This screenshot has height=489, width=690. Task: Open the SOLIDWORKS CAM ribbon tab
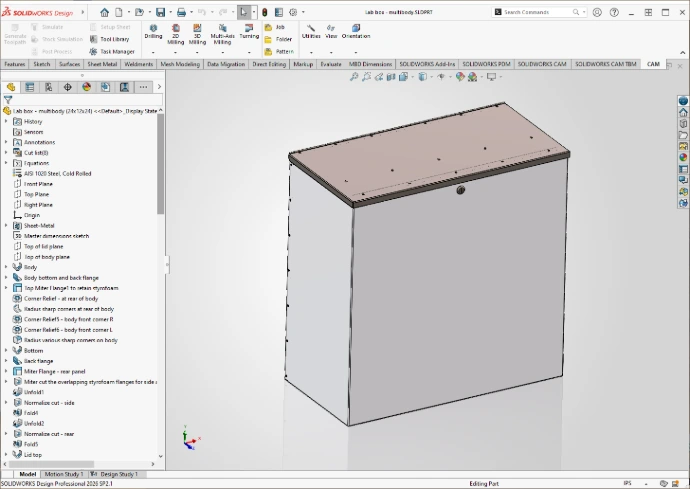[x=542, y=64]
